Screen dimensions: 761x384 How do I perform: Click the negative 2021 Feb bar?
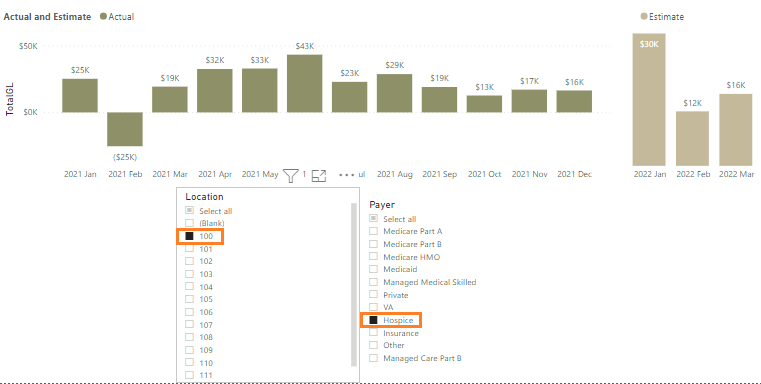[125, 129]
